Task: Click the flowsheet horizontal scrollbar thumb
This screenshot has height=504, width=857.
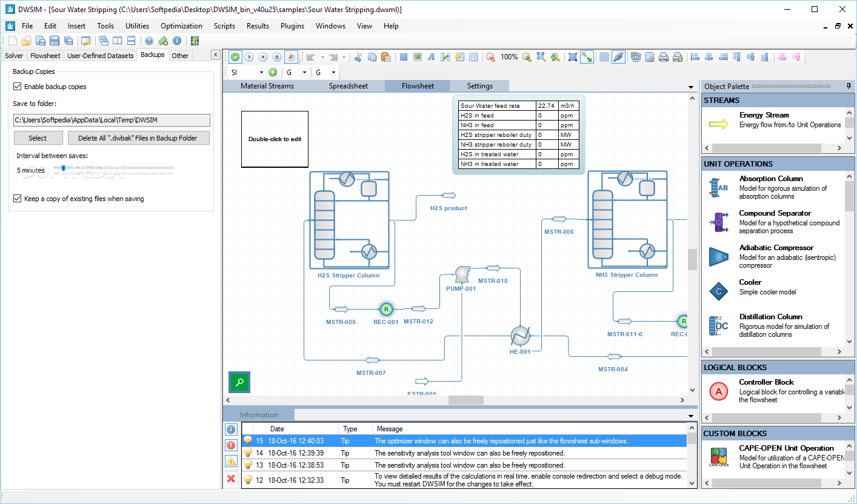Action: (466, 400)
